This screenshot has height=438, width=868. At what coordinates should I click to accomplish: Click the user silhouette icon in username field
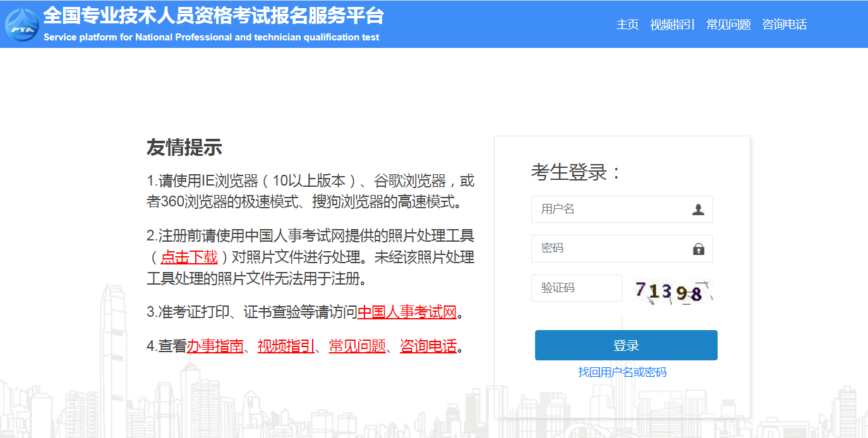[x=699, y=210]
